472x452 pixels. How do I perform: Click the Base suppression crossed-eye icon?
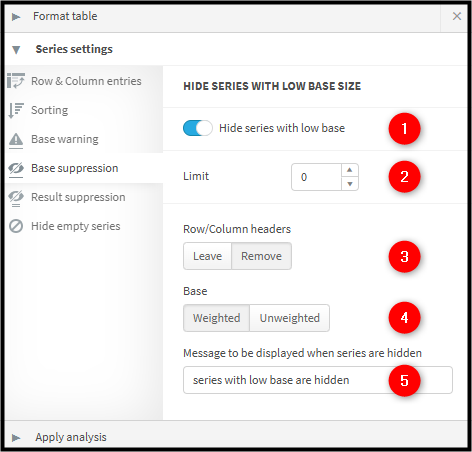[16, 169]
